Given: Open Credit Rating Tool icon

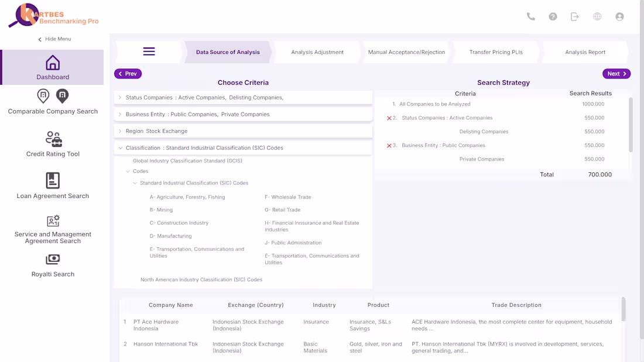Looking at the screenshot, I should [53, 139].
